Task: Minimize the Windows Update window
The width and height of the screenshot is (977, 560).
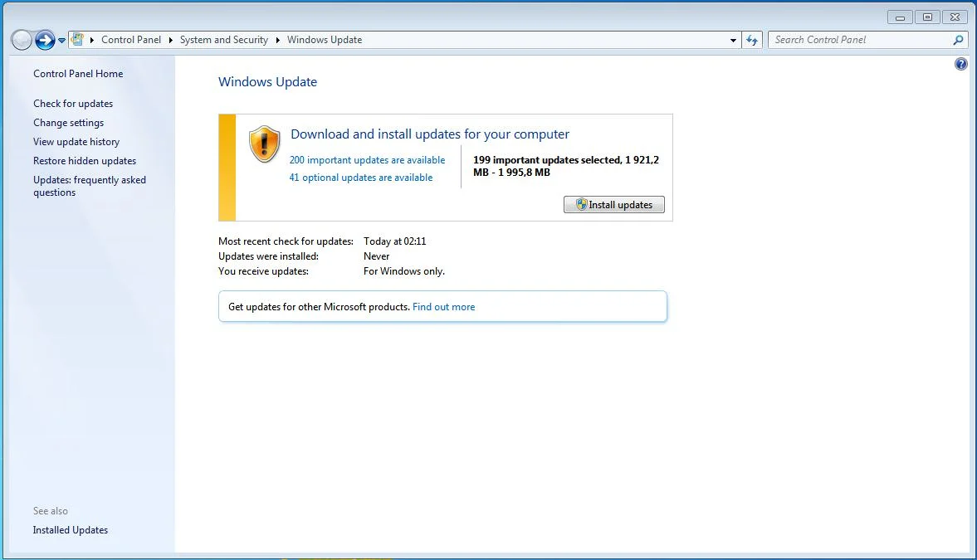Action: pyautogui.click(x=900, y=17)
